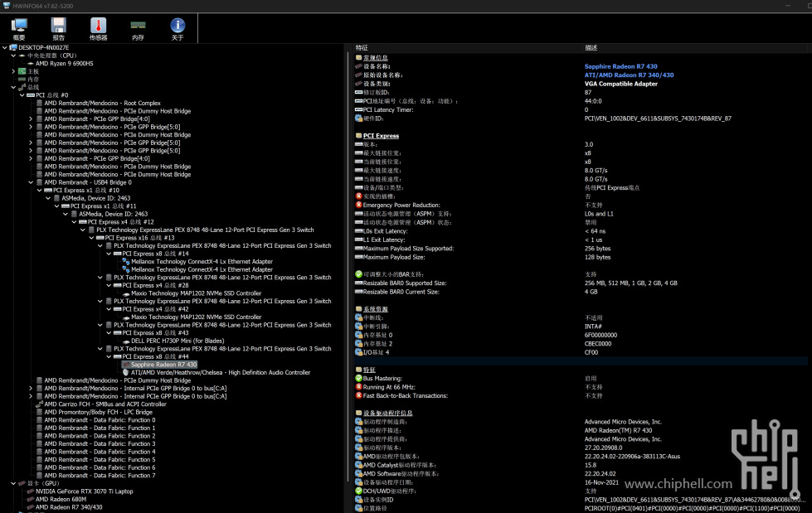Click the audio icon beside ATI/AMD Verde High Definition Audio
Image resolution: width=812 pixels, height=513 pixels.
(x=126, y=373)
